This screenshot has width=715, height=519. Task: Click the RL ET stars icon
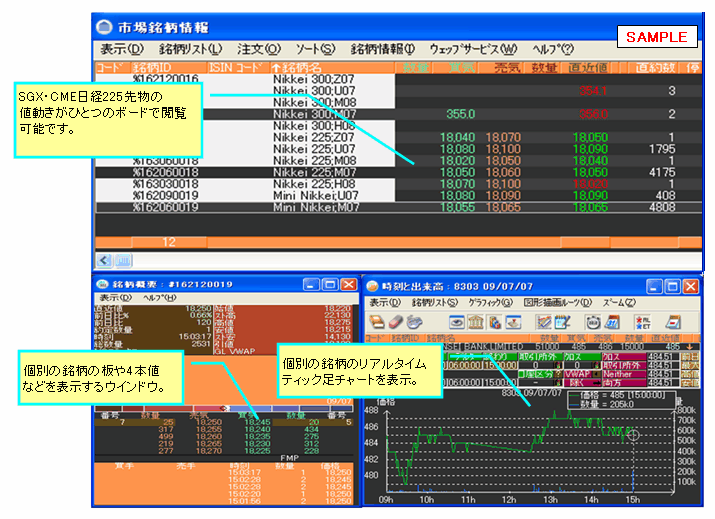[x=642, y=322]
